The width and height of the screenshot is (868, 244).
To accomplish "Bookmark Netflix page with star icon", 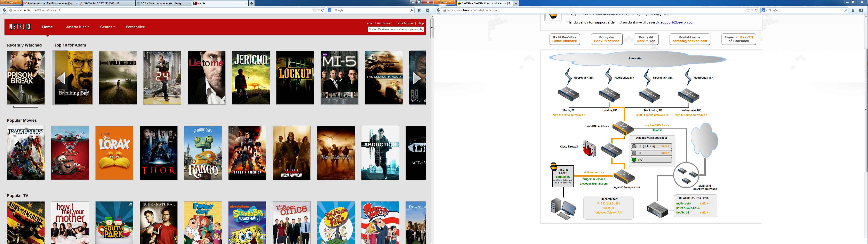I will point(314,10).
